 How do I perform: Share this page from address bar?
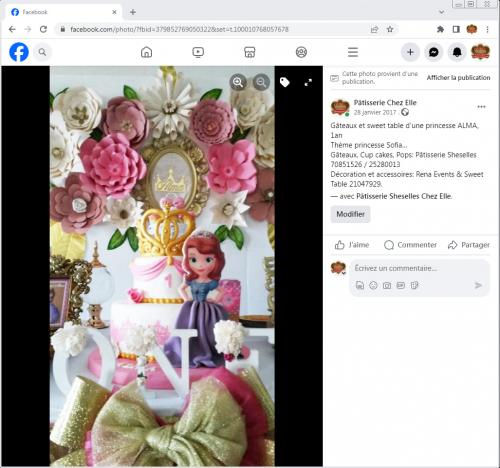(375, 30)
